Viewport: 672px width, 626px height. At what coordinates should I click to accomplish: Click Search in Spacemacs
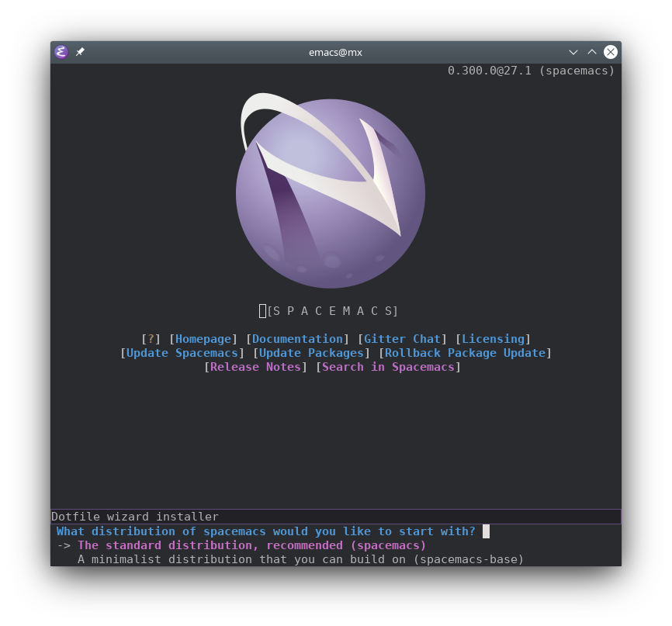tap(388, 367)
